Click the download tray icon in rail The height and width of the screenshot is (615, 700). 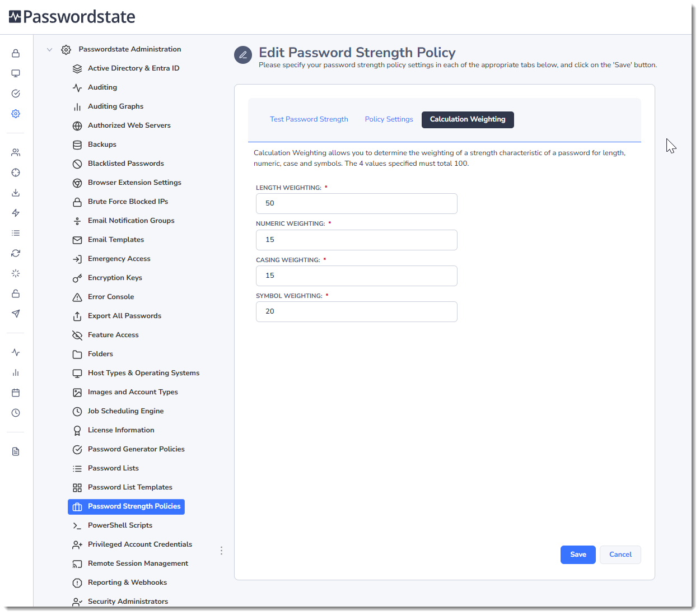click(x=16, y=193)
